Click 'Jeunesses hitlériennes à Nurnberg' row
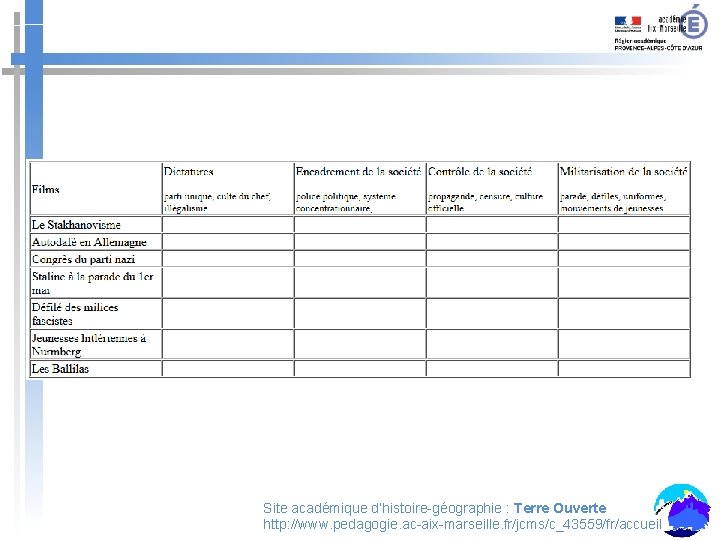 coord(89,344)
